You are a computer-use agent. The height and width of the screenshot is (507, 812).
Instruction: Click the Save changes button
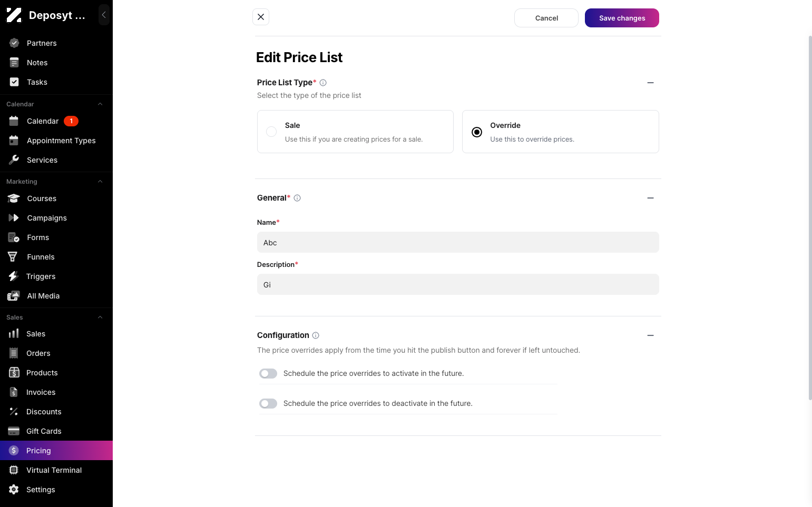pyautogui.click(x=622, y=18)
